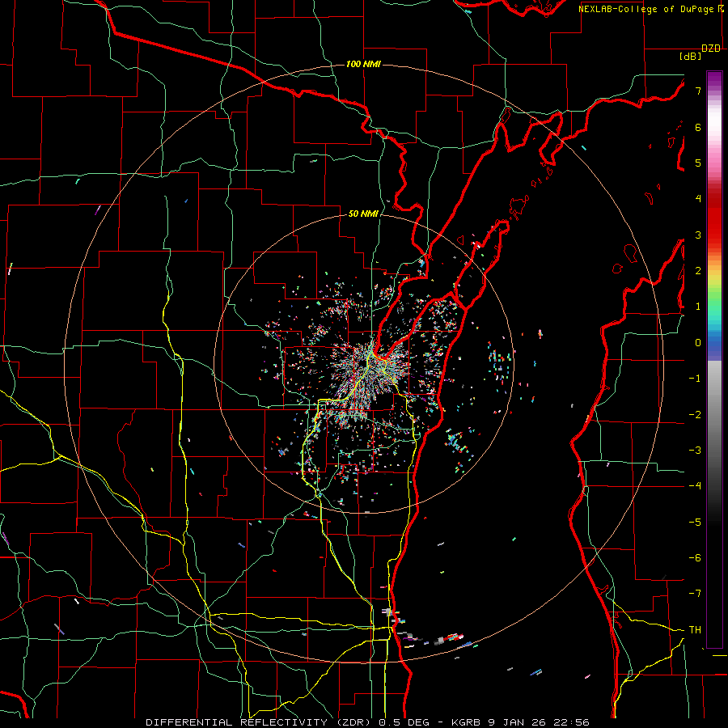
Task: Click the -1 value on the dB scale
Action: click(x=695, y=379)
